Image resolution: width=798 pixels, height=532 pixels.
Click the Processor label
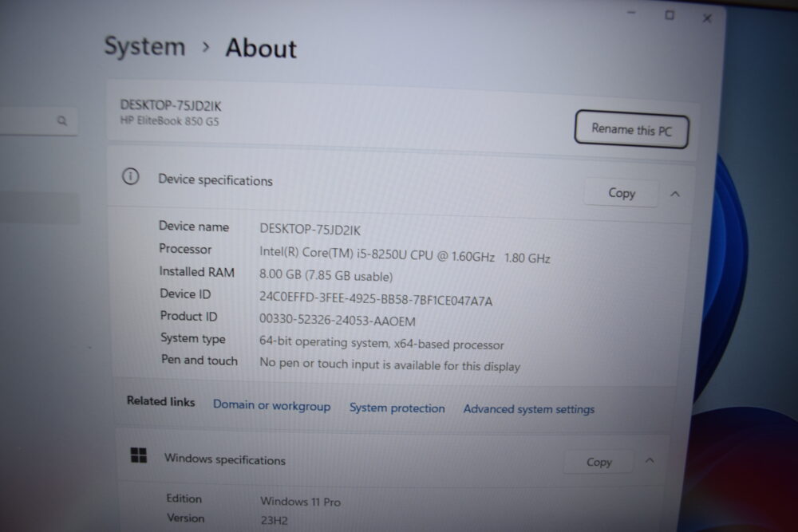point(185,249)
